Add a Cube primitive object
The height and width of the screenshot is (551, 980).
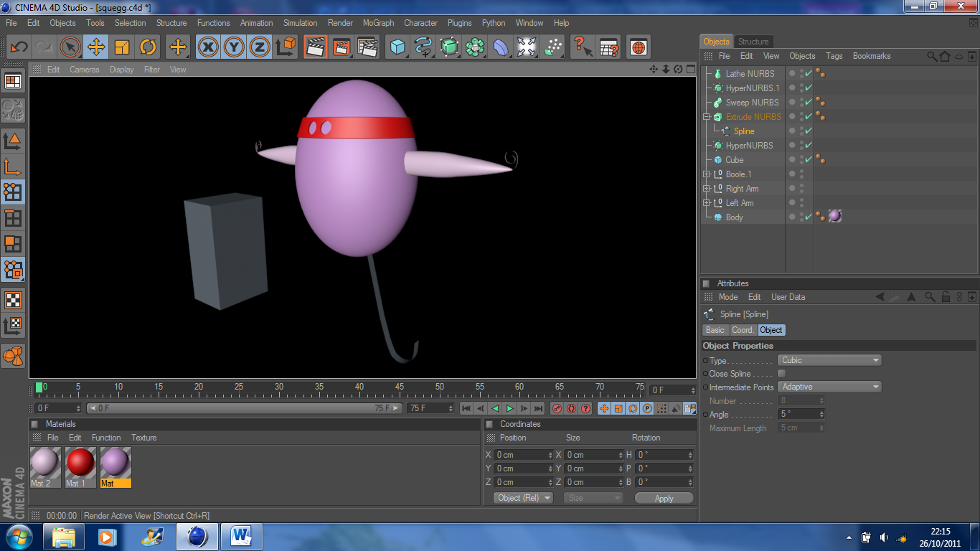pyautogui.click(x=397, y=47)
